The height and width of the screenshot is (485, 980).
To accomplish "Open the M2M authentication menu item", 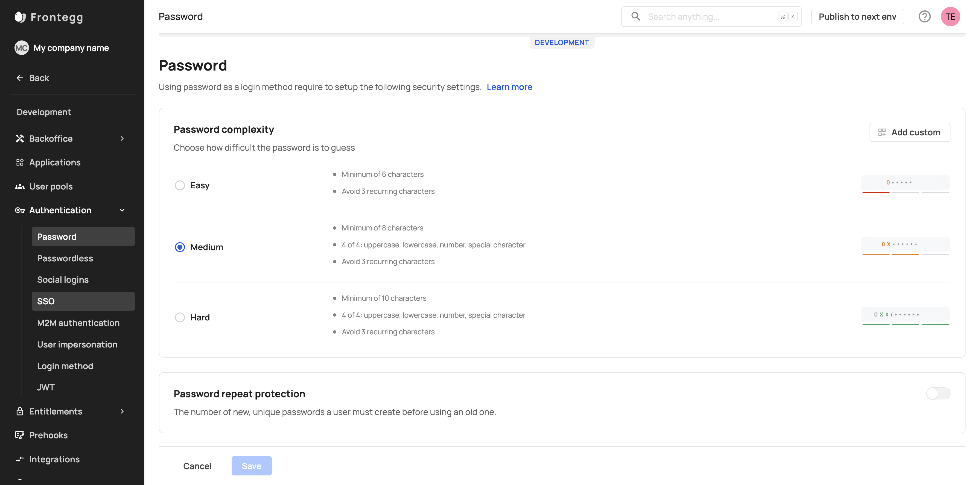I will pyautogui.click(x=83, y=323).
